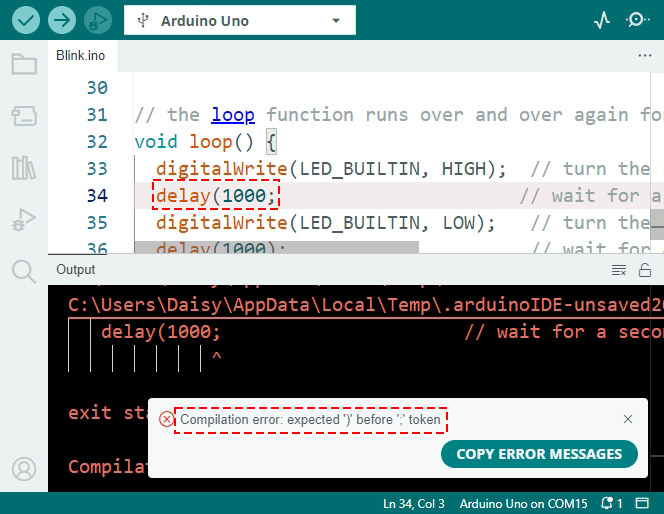Viewport: 664px width, 514px height.
Task: Open the Library Manager sidebar icon
Action: coord(24,168)
